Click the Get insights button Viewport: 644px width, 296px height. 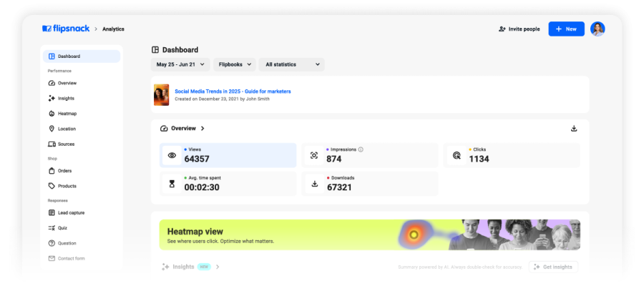[x=553, y=267]
